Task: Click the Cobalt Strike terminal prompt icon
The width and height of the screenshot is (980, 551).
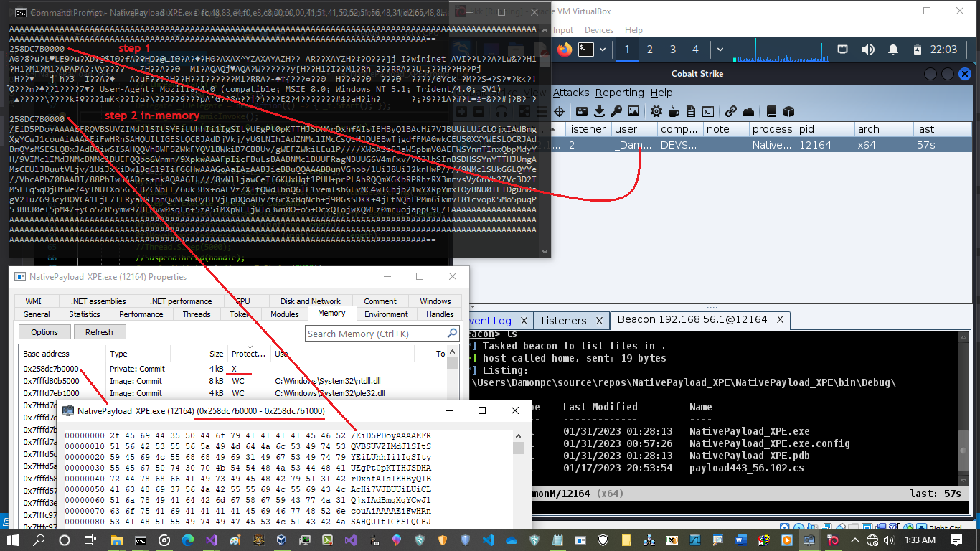Action: pos(707,111)
